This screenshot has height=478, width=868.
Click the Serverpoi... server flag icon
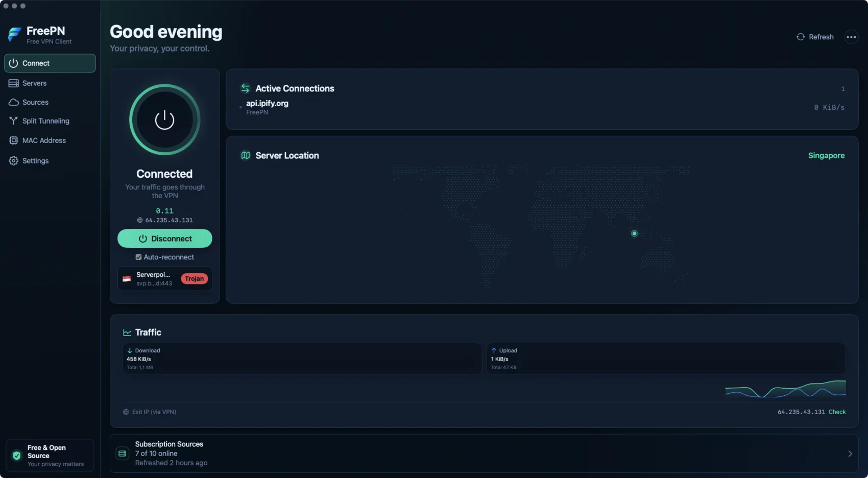127,279
